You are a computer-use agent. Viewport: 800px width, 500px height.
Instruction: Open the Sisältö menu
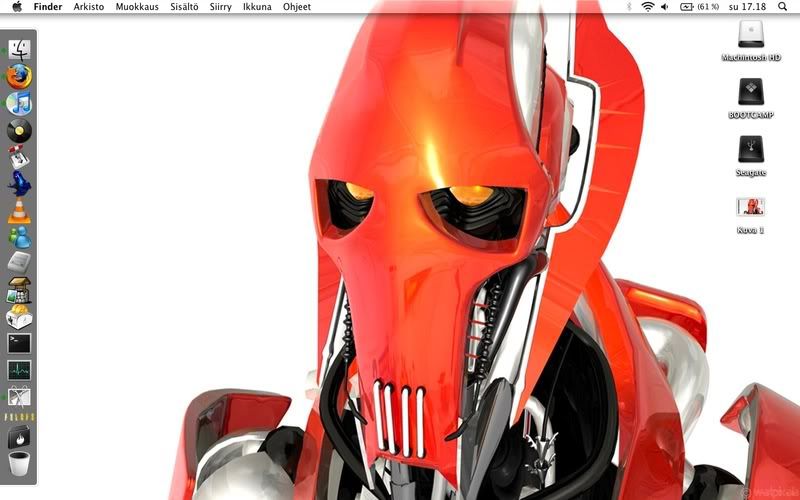pos(184,7)
